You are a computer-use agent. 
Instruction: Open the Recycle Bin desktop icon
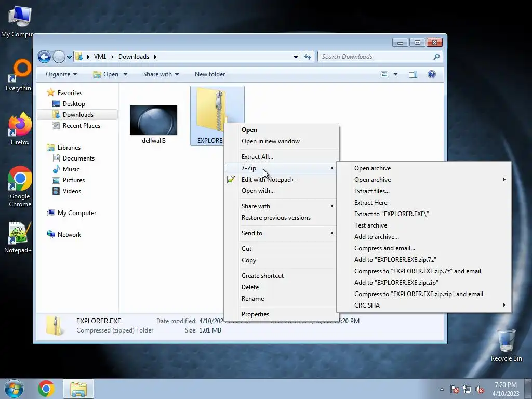pyautogui.click(x=506, y=345)
